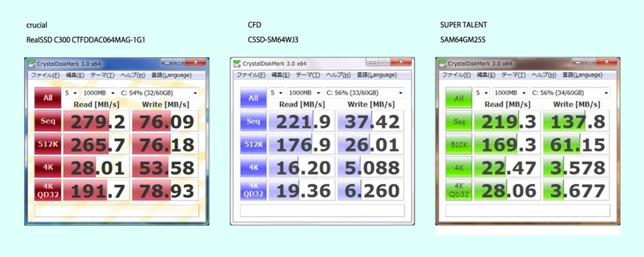Screen dimensions: 644x257
Task: Click the Seq read value 221.9
Action: pos(301,121)
